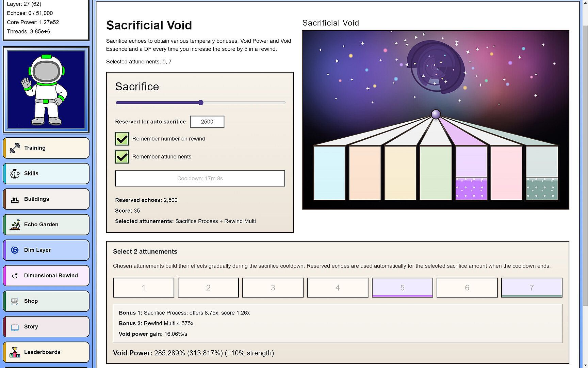
Task: Click the astronaut avatar picture
Action: (x=46, y=90)
